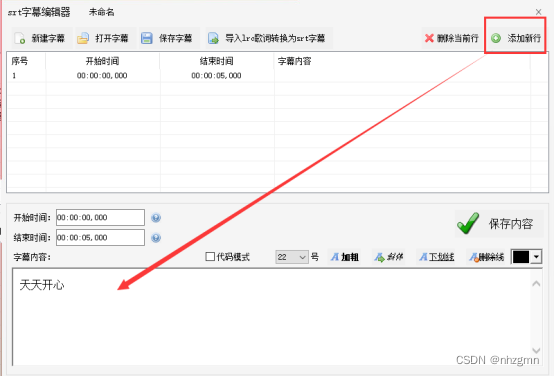Delete the current row with 删除当前行

[452, 38]
